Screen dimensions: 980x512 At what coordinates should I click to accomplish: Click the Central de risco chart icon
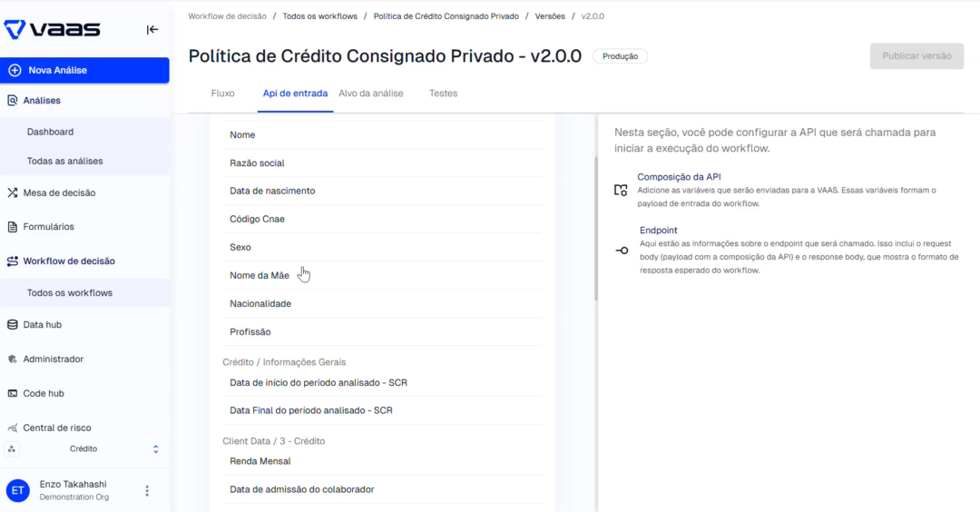12,428
